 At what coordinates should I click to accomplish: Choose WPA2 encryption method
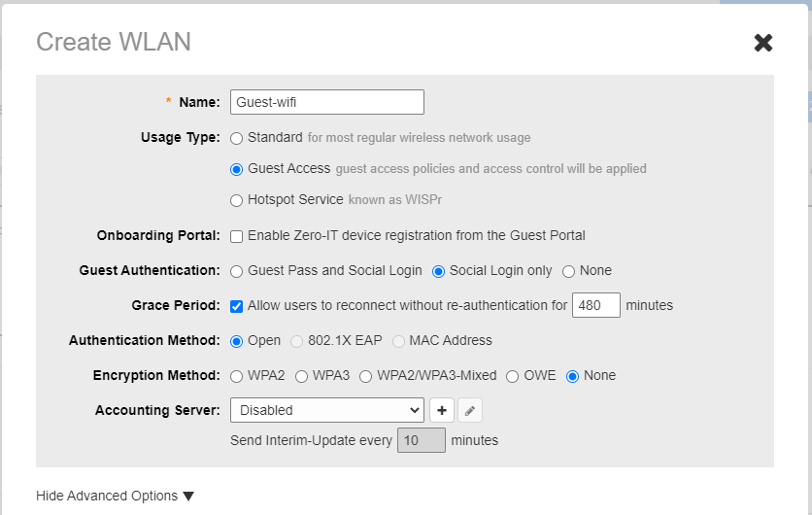237,376
